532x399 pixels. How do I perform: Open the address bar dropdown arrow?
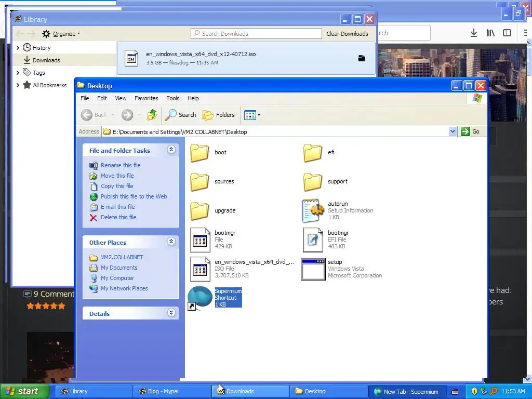tap(453, 131)
